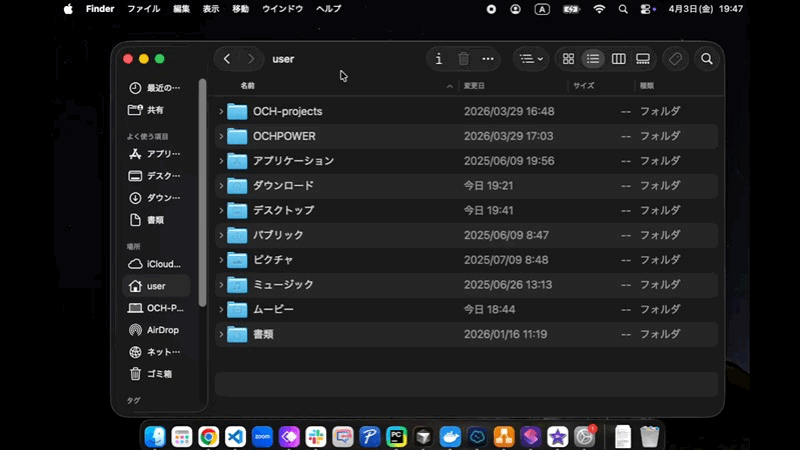800x450 pixels.
Task: Select the ミュージック folder name
Action: pos(283,285)
